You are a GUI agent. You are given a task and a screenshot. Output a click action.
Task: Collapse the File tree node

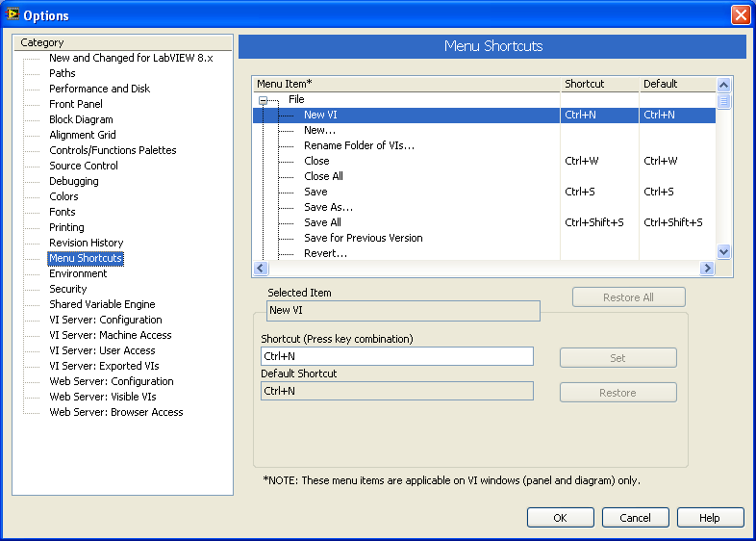(x=263, y=100)
